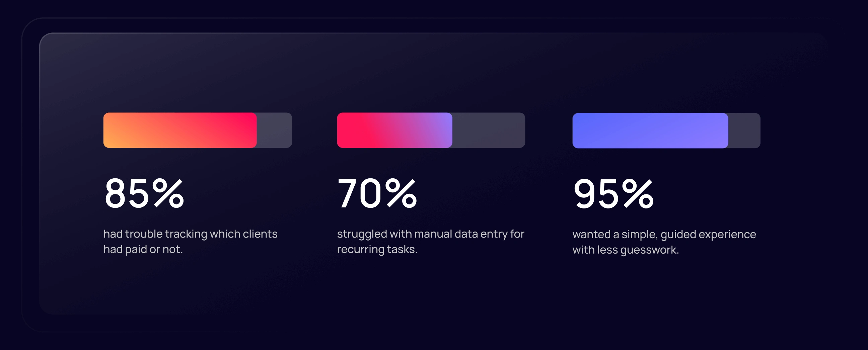868x350 pixels.
Task: Select the large 70% statistic
Action: click(377, 193)
